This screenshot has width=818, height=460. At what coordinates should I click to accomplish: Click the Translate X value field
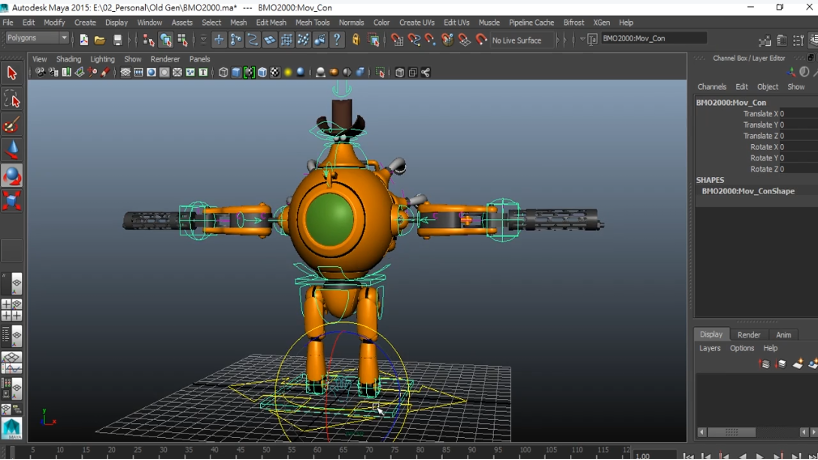click(797, 114)
